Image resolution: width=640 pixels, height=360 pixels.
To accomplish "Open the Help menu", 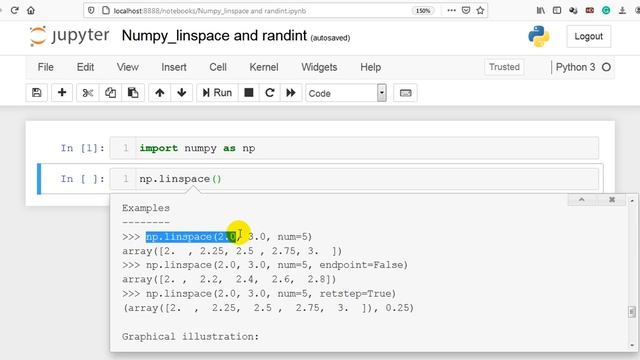I will point(371,67).
